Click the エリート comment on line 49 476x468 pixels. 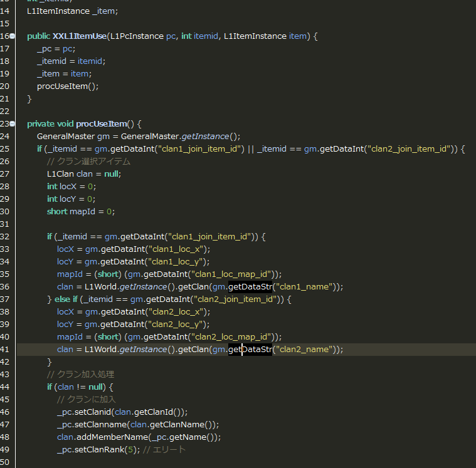click(x=164, y=450)
